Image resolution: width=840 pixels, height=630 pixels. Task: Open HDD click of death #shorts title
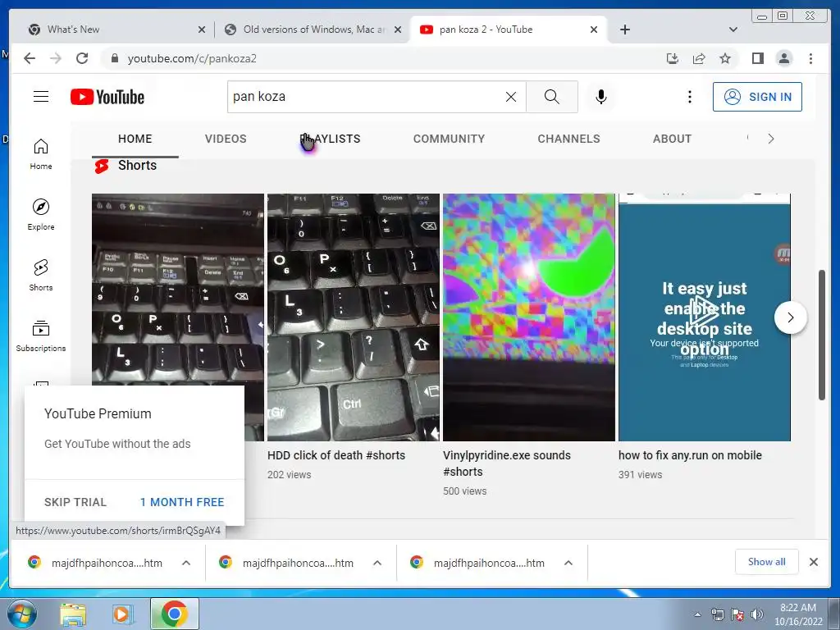pyautogui.click(x=336, y=455)
